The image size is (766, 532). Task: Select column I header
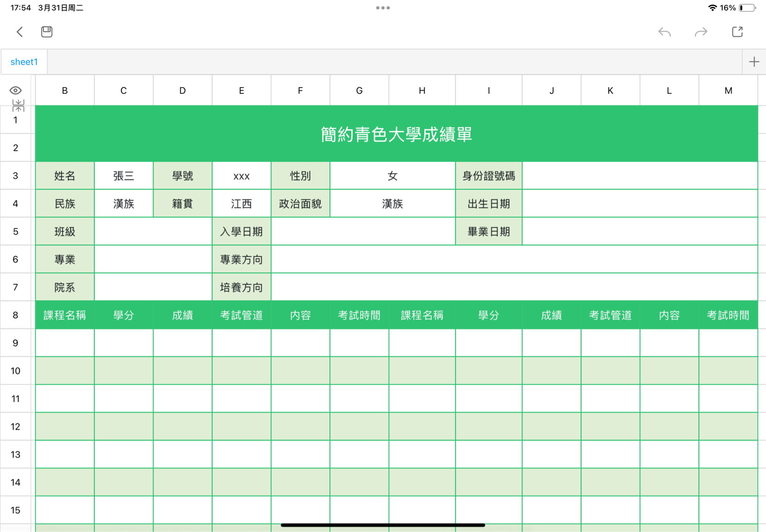click(x=489, y=91)
